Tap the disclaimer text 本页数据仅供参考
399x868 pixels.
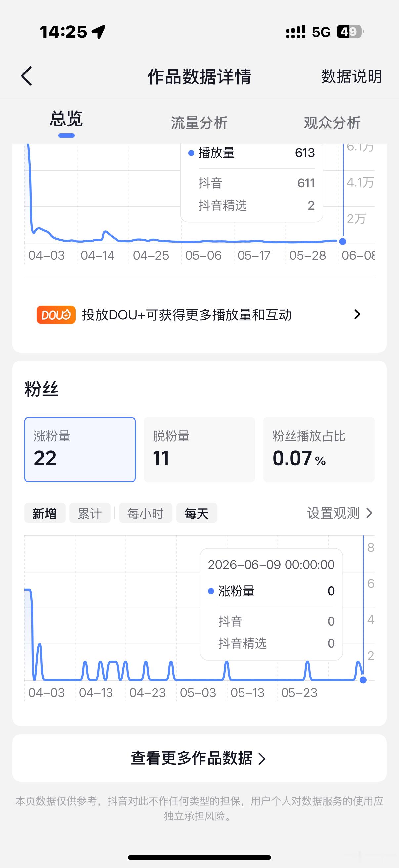[199, 808]
